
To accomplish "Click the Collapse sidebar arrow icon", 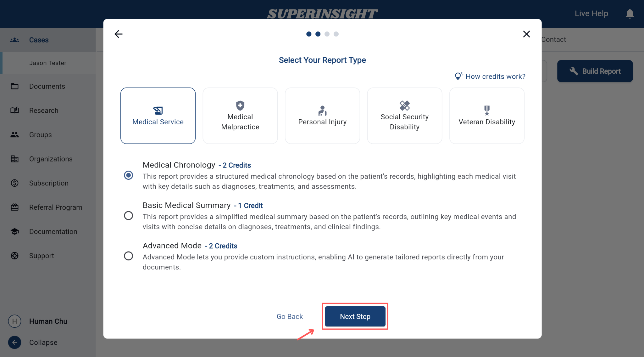I will coord(14,343).
